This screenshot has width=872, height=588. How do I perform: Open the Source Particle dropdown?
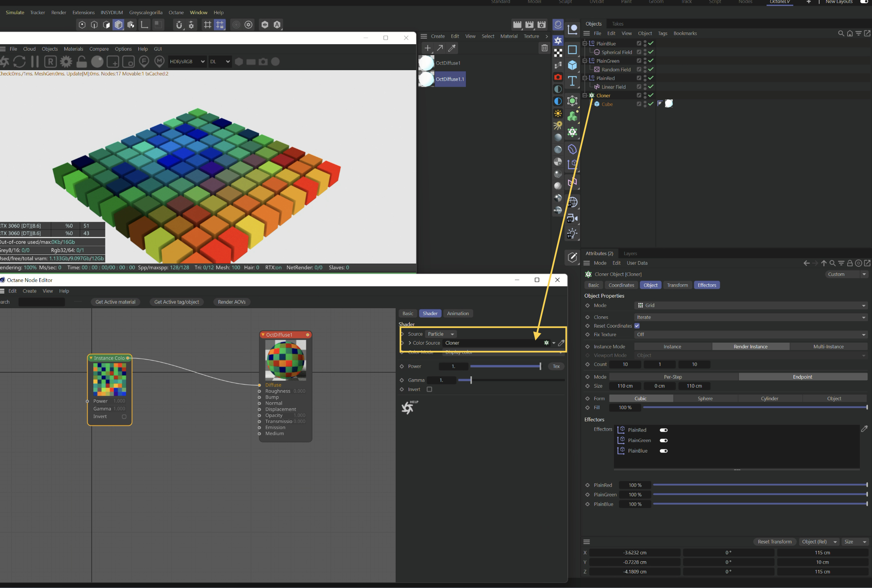click(x=441, y=334)
